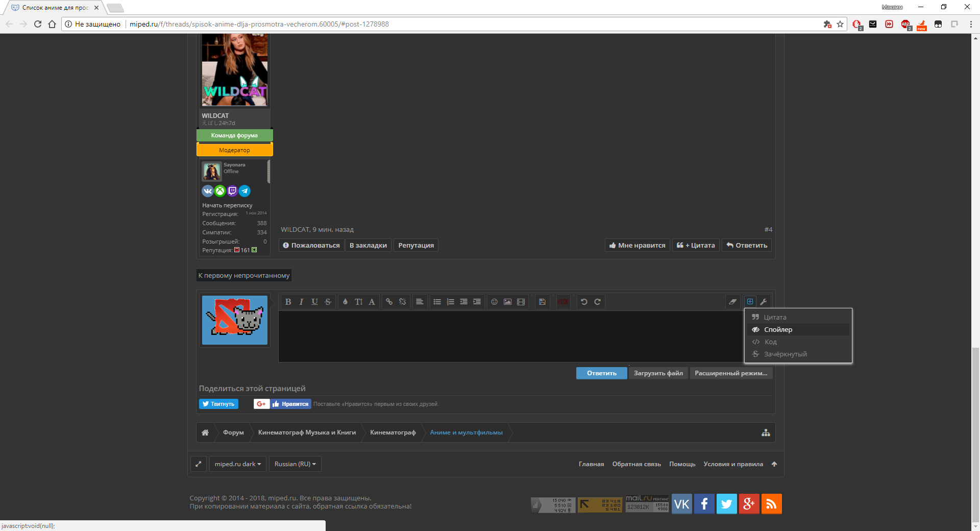Open WILDCAT's Xbox profile icon
The image size is (980, 531).
coord(220,191)
